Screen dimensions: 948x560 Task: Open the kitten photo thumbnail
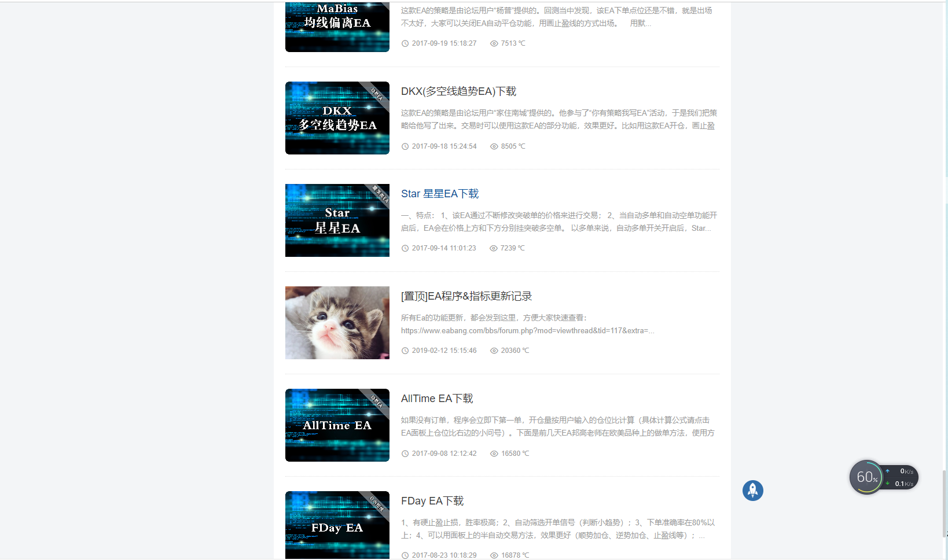[x=337, y=323]
